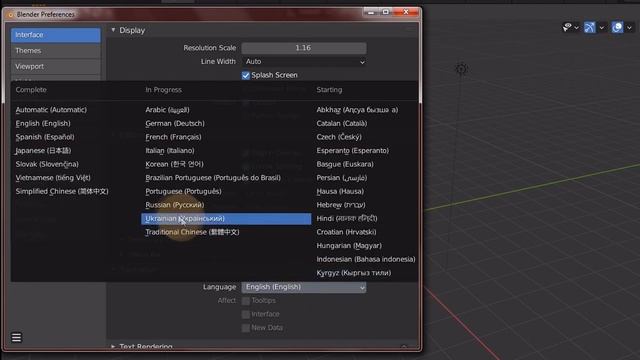Choose Indonesian (Bahasa indonesia) language
Image resolution: width=640 pixels, height=360 pixels.
pyautogui.click(x=366, y=259)
